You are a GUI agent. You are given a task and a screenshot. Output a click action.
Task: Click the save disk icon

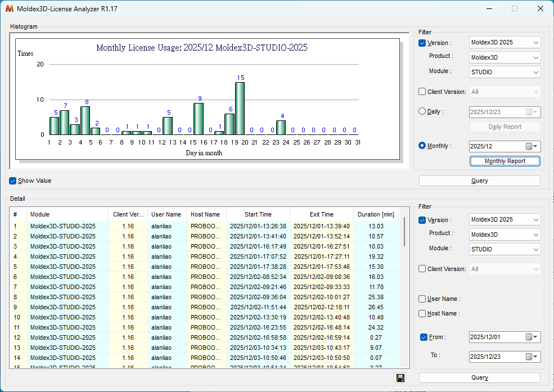(x=400, y=378)
